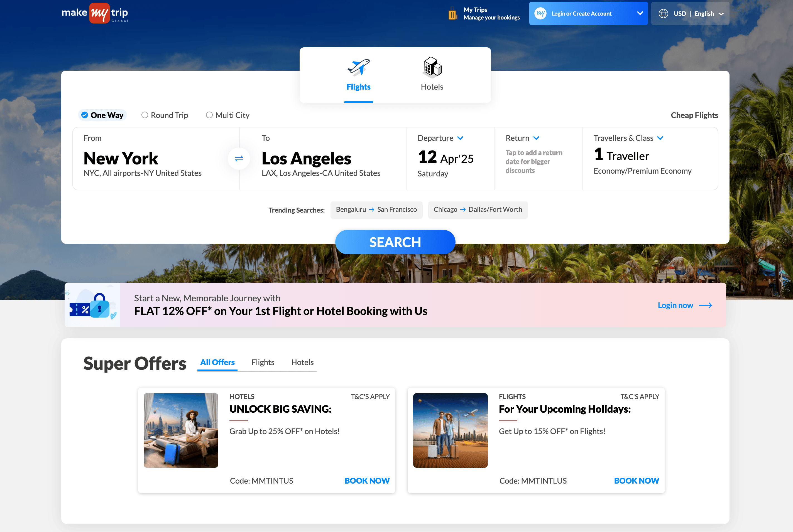The height and width of the screenshot is (532, 793).
Task: Click the MakeMyTrip logo
Action: [95, 14]
